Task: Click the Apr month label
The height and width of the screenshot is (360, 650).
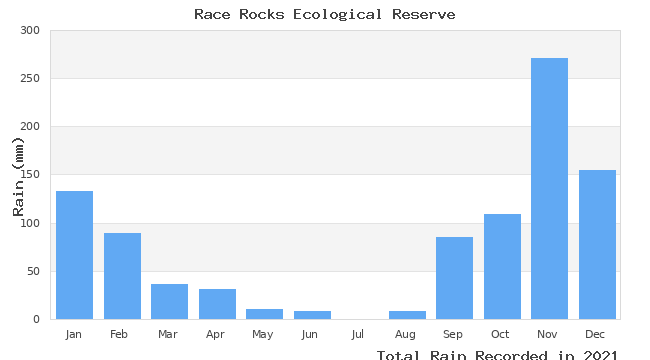Action: (x=215, y=334)
